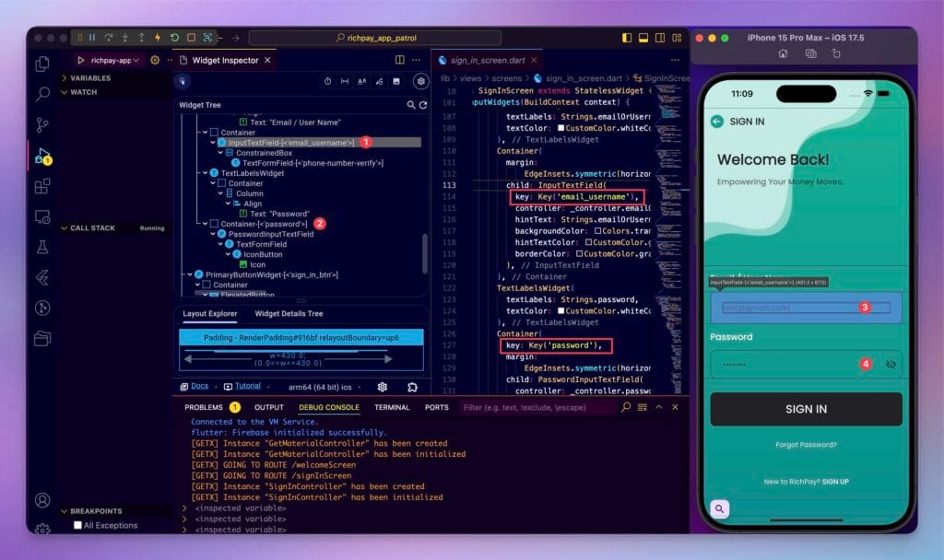944x560 pixels.
Task: Tap SIGN UP in the simulator
Action: (x=835, y=482)
